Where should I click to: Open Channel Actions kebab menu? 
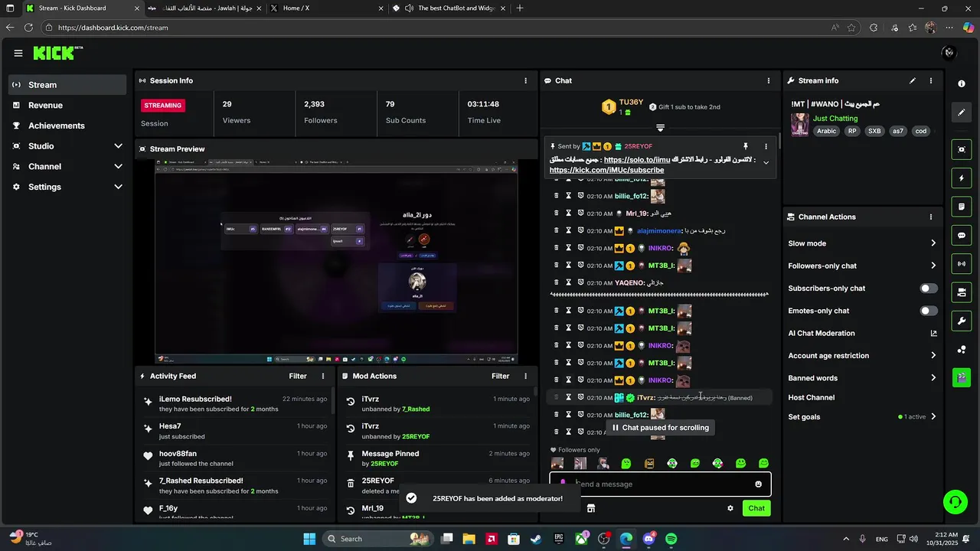tap(931, 217)
